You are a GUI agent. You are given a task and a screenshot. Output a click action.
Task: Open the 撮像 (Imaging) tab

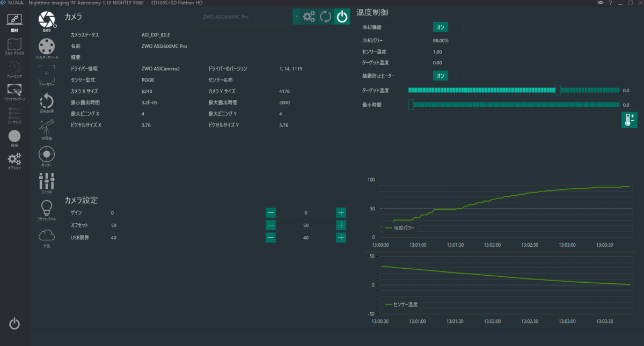pos(14,138)
